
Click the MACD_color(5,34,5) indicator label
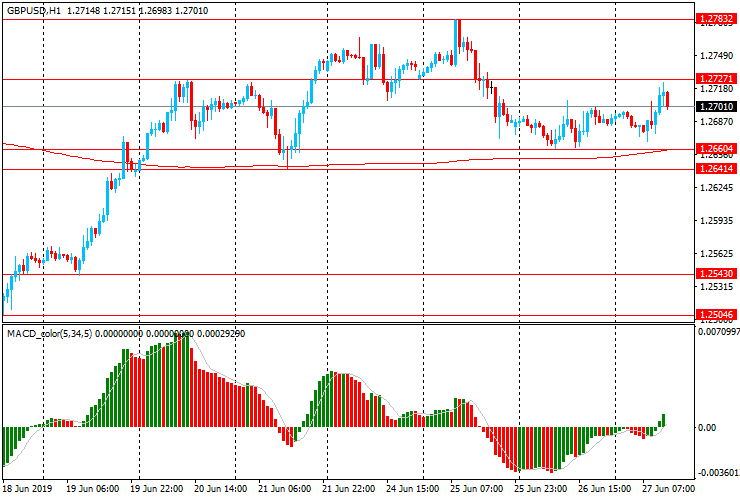pyautogui.click(x=50, y=334)
